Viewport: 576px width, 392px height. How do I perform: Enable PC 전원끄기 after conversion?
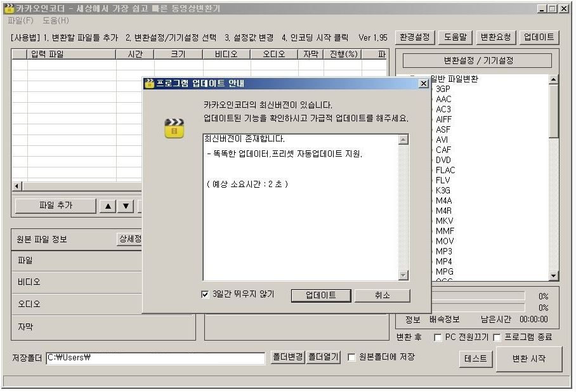(438, 337)
